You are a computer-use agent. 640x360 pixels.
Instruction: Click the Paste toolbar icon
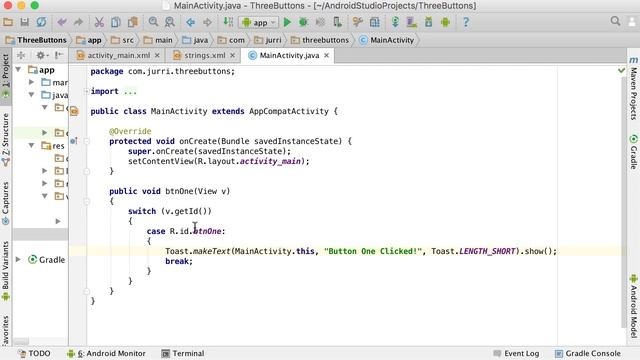pyautogui.click(x=133, y=22)
